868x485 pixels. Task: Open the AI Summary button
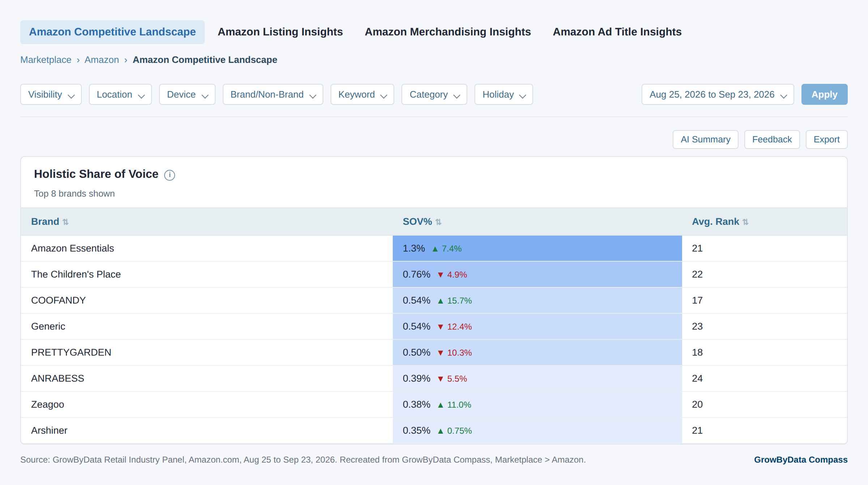706,140
